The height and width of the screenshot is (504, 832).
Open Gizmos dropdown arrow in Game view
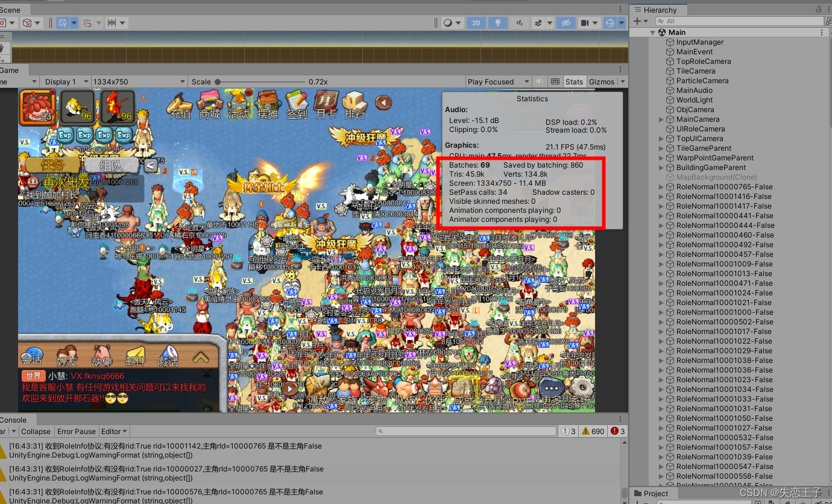(x=622, y=81)
